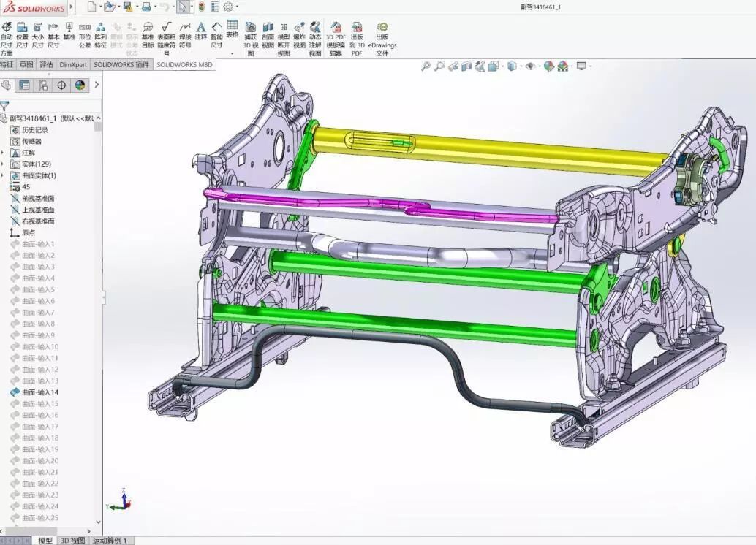Open the 表格 tables dropdown
Image resolution: width=756 pixels, height=545 pixels.
coord(233,29)
